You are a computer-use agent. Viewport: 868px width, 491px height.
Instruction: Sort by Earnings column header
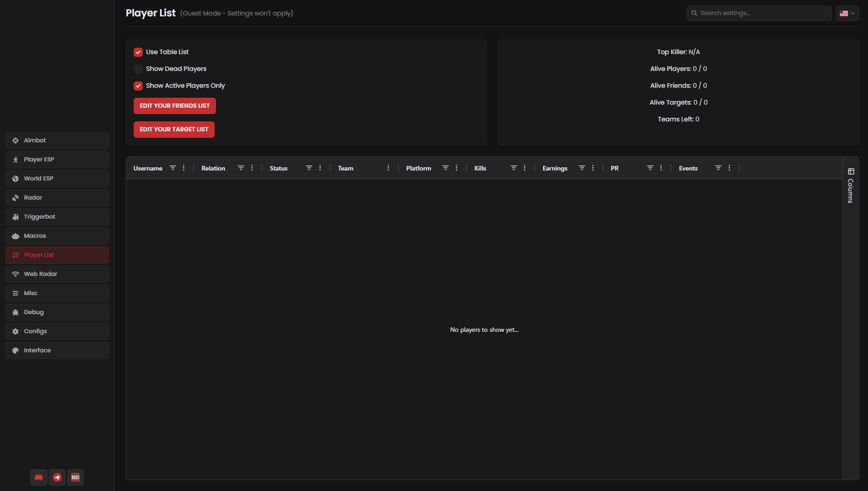[555, 169]
